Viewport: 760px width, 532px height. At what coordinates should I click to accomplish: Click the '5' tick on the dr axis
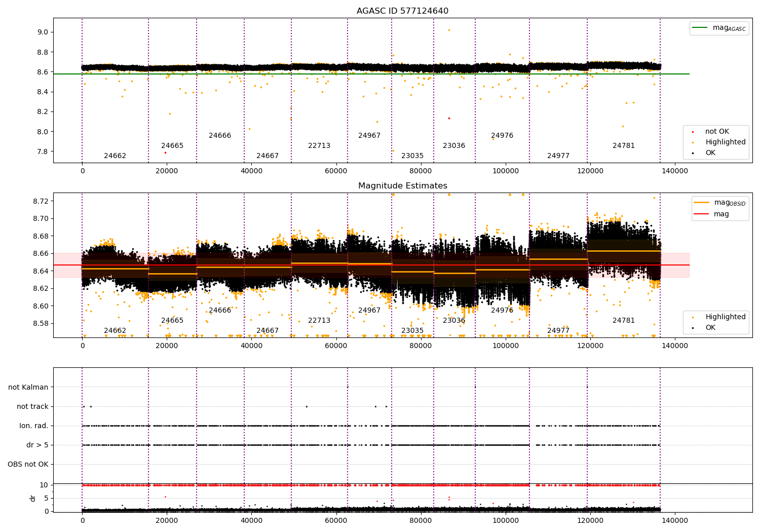pos(46,499)
